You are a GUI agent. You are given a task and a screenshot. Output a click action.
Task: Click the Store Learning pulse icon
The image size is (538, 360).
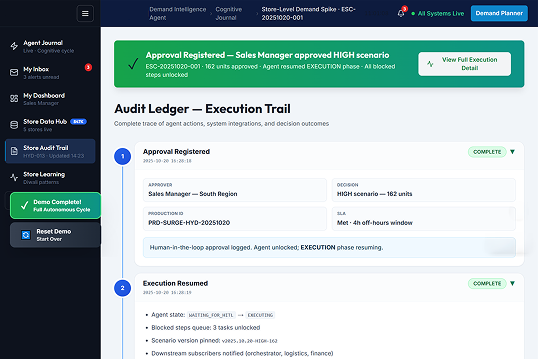(x=14, y=177)
